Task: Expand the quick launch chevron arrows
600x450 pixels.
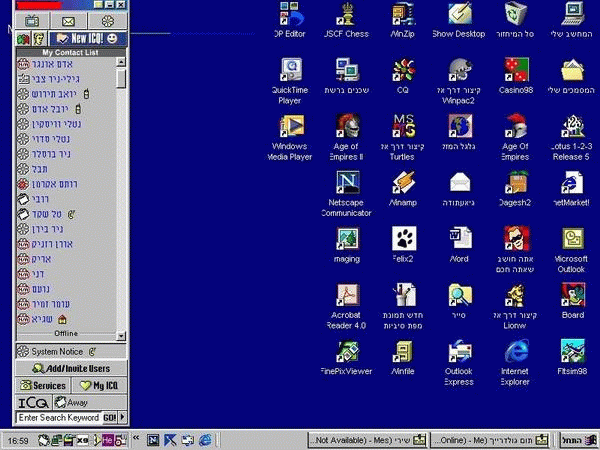Action: pyautogui.click(x=136, y=437)
